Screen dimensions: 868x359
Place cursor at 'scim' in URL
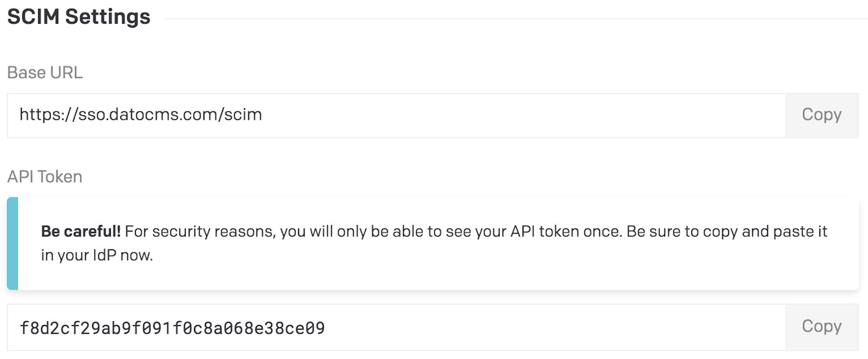[x=243, y=115]
